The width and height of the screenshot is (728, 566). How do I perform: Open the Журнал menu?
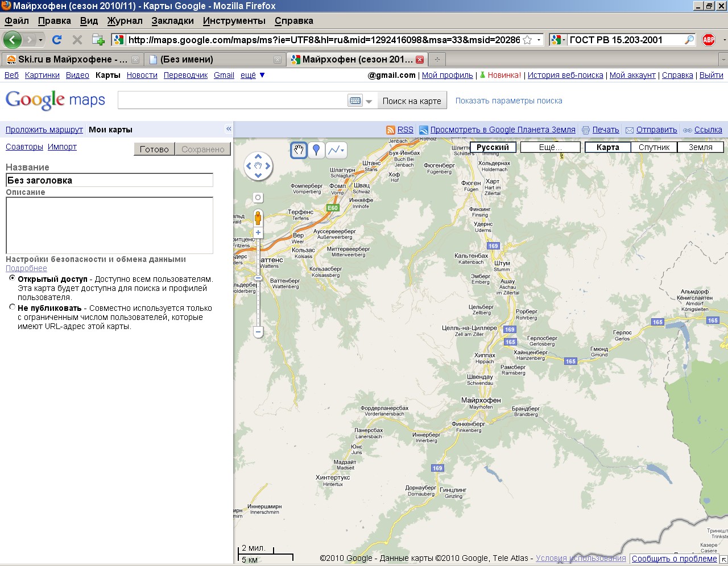point(125,20)
